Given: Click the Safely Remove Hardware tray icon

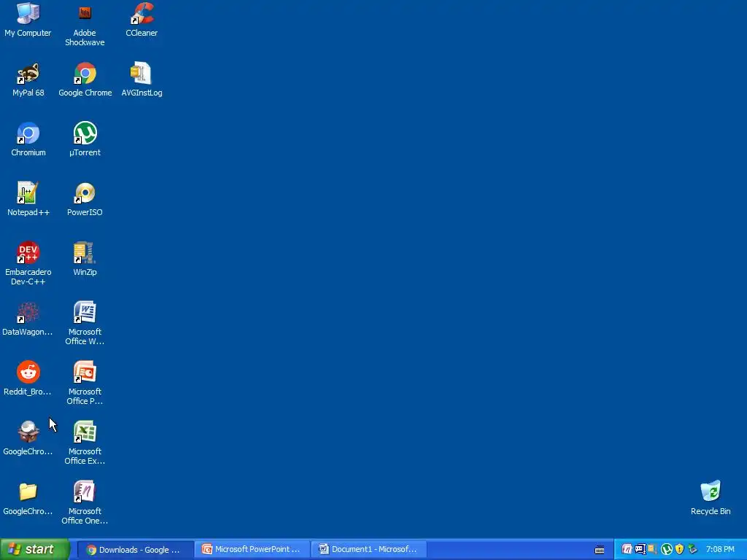Looking at the screenshot, I should pos(693,550).
